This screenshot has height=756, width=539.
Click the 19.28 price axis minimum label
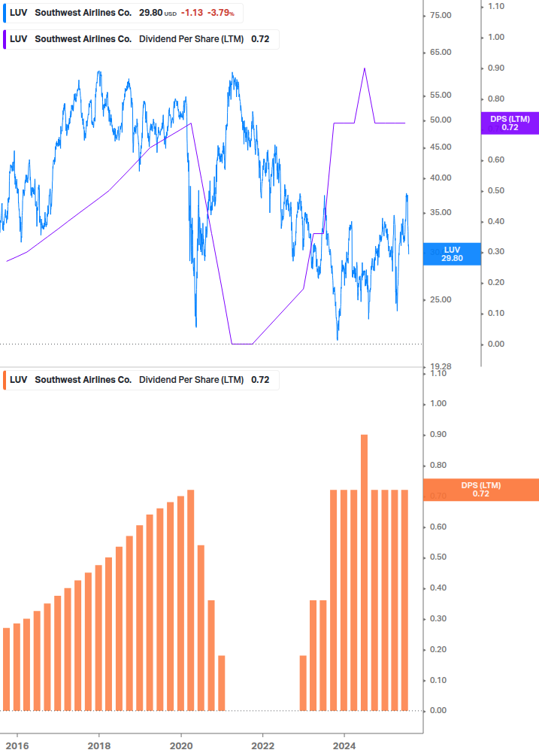pos(441,366)
